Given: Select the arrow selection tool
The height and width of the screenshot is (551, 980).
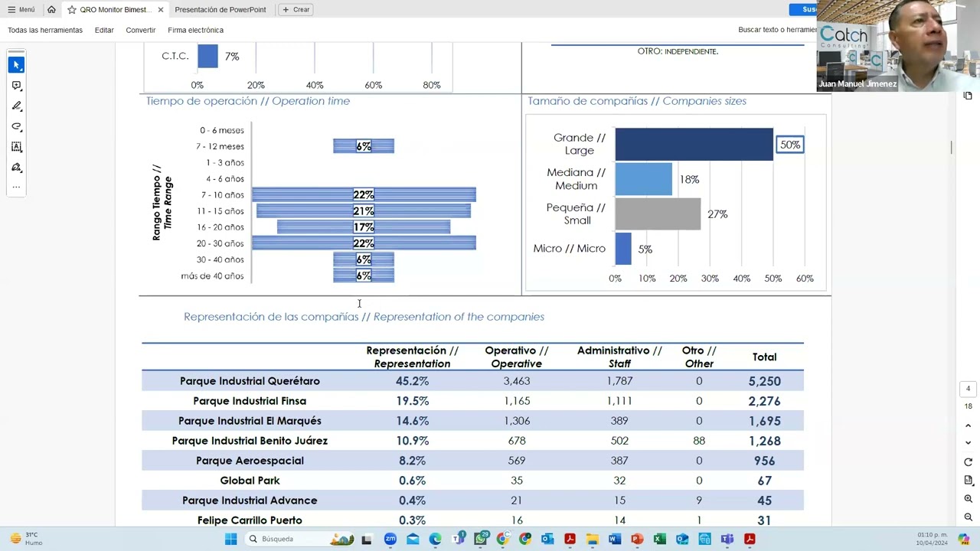Looking at the screenshot, I should [x=16, y=65].
